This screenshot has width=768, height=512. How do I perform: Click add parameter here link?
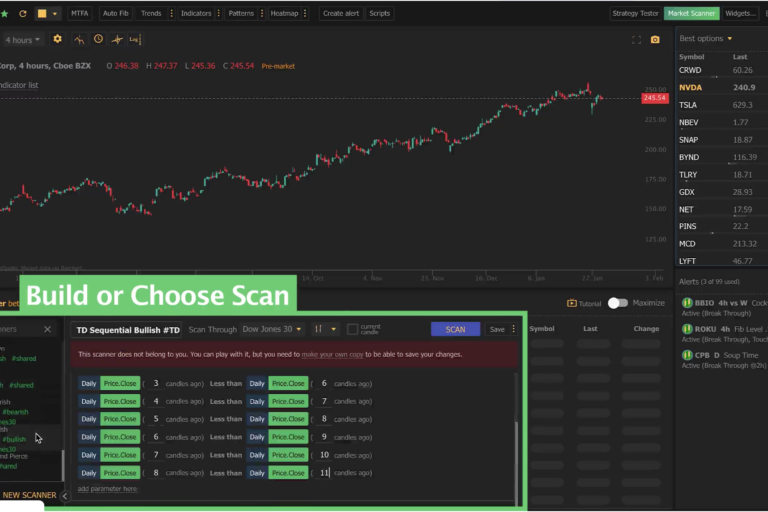point(107,489)
